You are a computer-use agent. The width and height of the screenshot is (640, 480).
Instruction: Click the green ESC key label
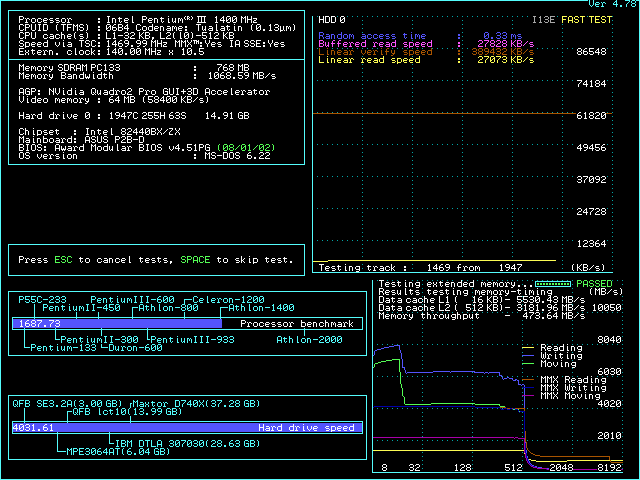tap(63, 260)
